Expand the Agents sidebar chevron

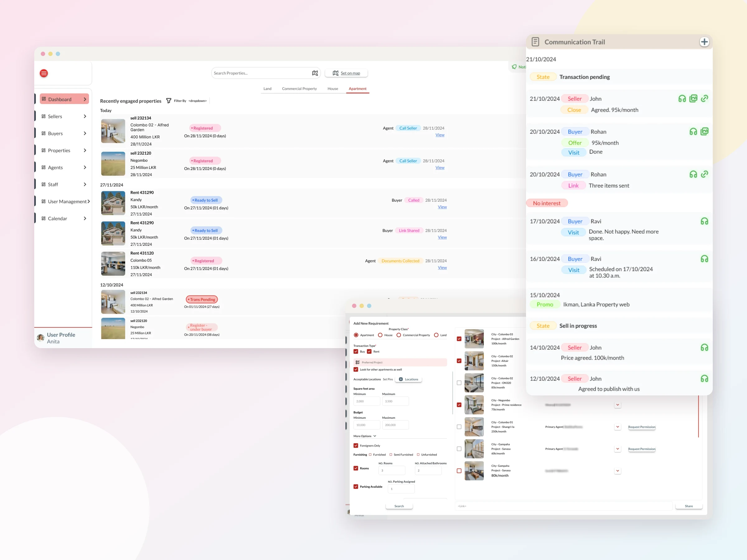pyautogui.click(x=85, y=167)
